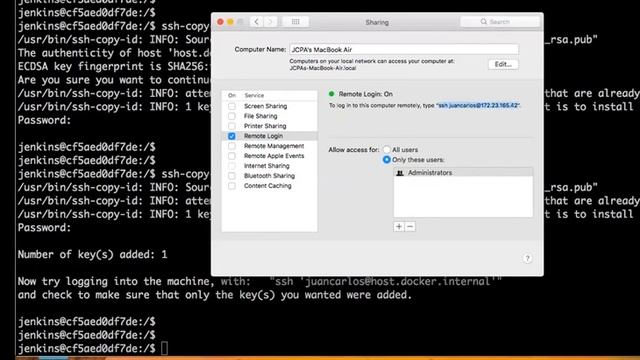
Task: Select the Remote Apple Events service row
Action: [269, 156]
